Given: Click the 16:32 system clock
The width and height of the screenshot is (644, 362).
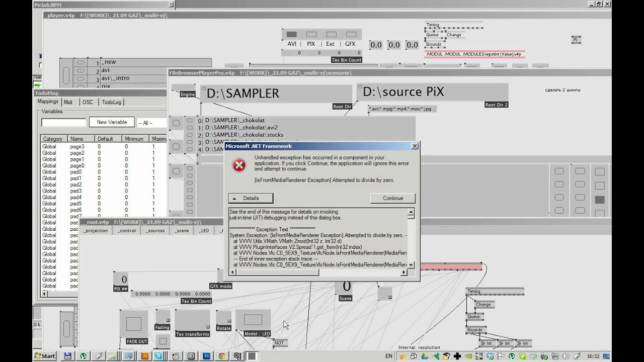Looking at the screenshot, I should [x=593, y=356].
